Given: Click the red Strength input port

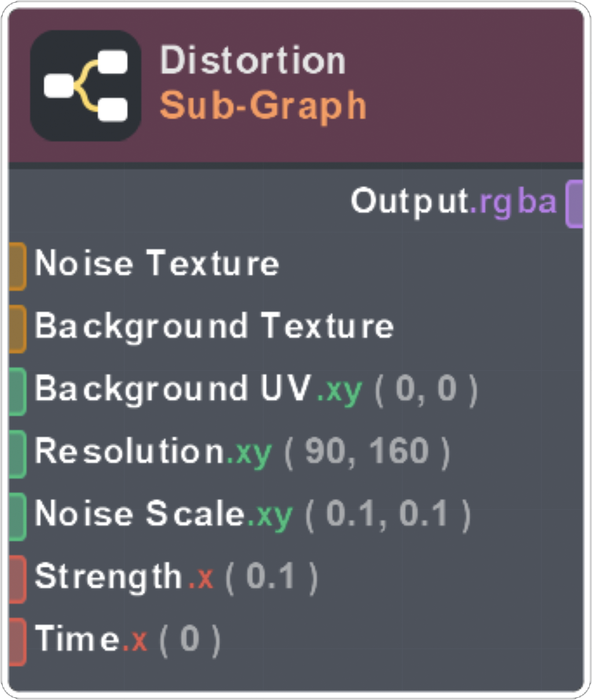Looking at the screenshot, I should tap(17, 579).
